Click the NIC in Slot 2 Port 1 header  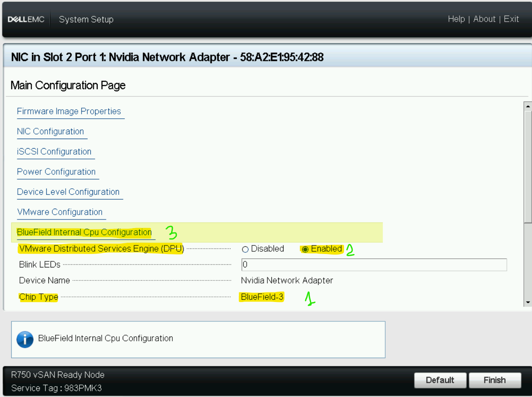click(x=167, y=57)
